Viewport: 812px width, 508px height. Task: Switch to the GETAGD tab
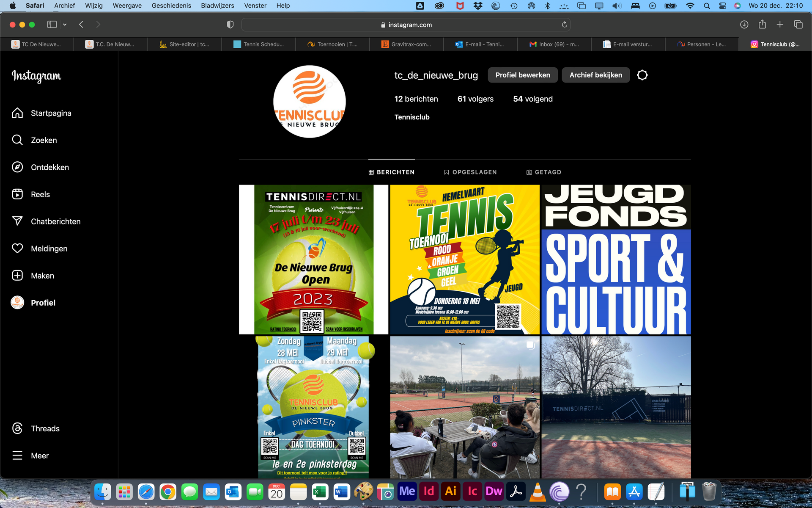point(543,172)
